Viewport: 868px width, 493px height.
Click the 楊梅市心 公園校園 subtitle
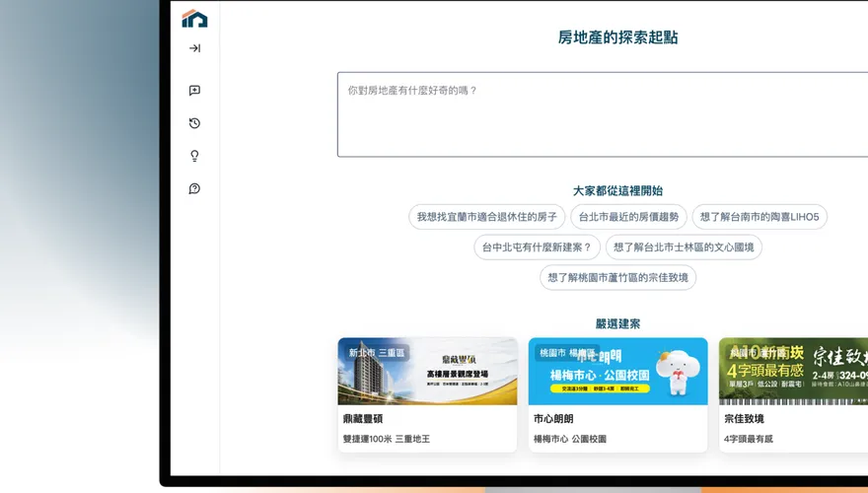[x=570, y=439]
